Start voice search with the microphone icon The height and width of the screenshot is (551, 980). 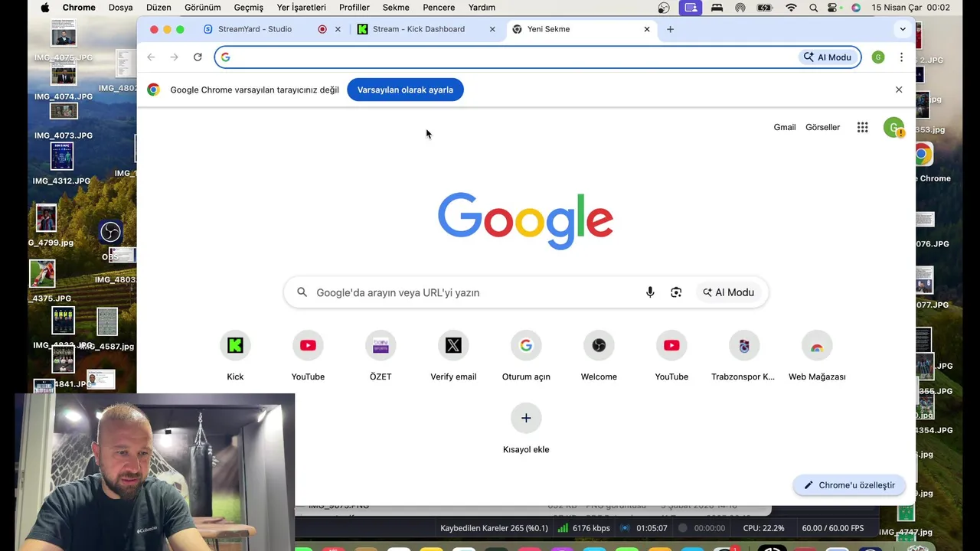click(x=650, y=292)
